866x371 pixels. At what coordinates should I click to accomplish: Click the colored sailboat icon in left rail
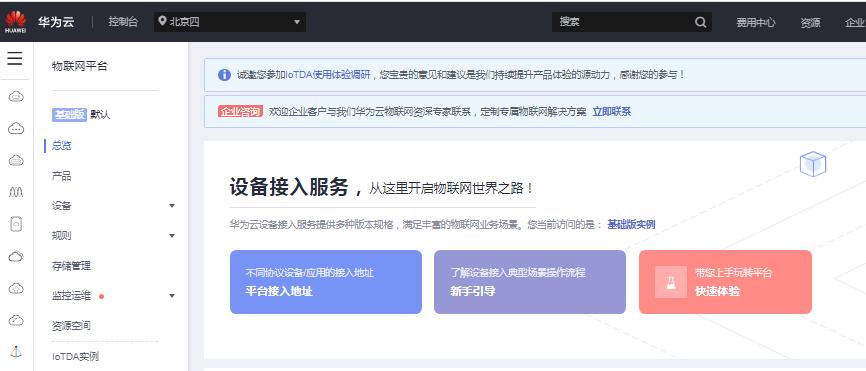click(16, 352)
